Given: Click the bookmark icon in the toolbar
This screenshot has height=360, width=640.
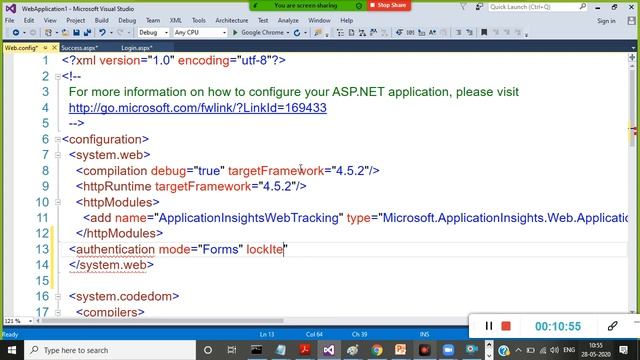Looking at the screenshot, I should (x=484, y=32).
